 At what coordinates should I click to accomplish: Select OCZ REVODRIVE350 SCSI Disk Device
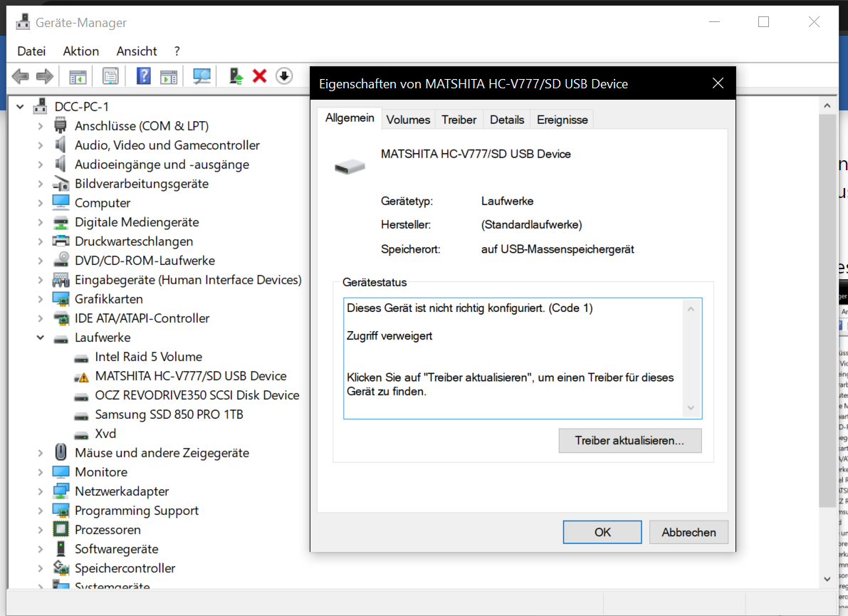(x=197, y=395)
